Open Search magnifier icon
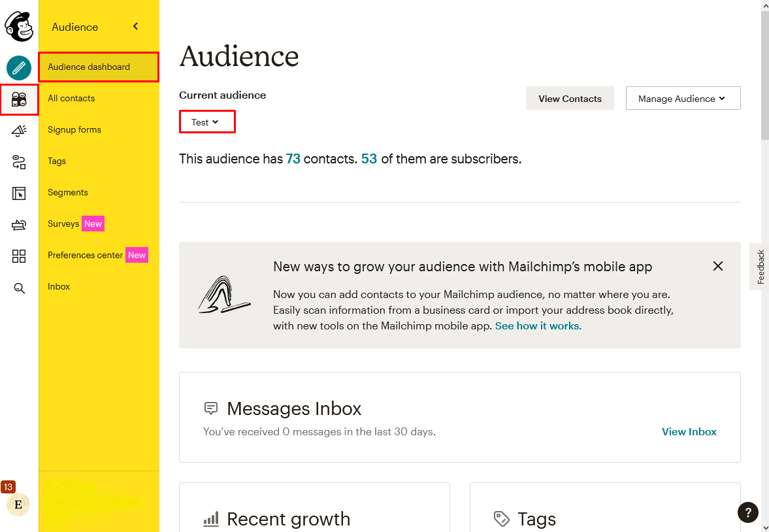 pos(19,288)
